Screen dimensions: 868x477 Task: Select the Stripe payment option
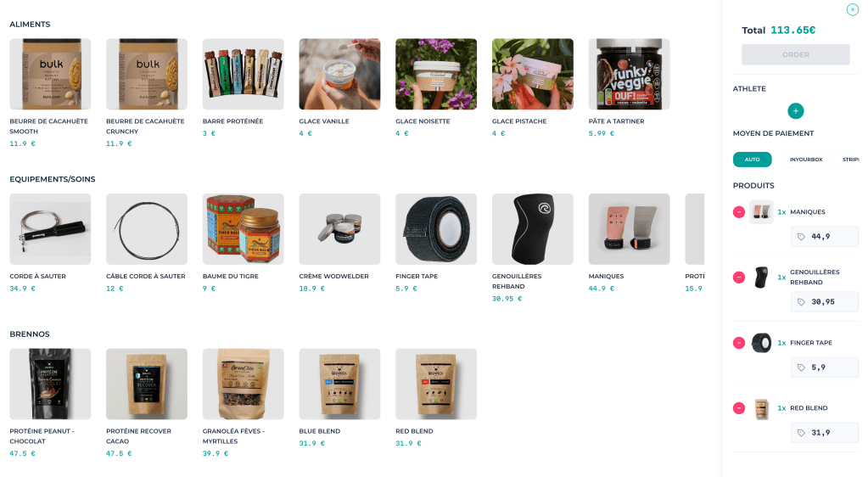(x=849, y=160)
